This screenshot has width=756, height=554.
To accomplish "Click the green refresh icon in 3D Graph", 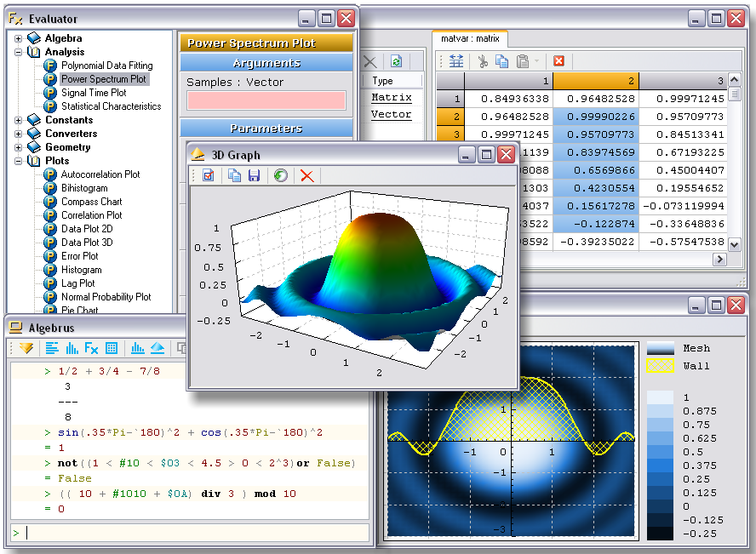I will pyautogui.click(x=280, y=175).
